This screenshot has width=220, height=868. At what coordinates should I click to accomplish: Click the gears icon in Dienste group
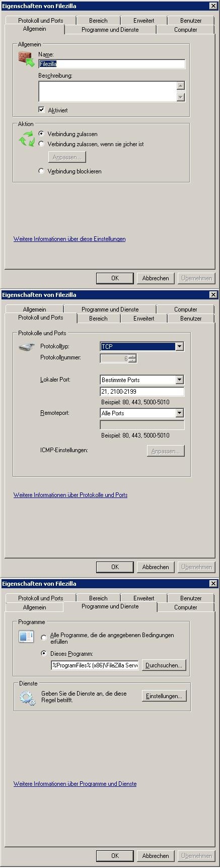(27, 698)
